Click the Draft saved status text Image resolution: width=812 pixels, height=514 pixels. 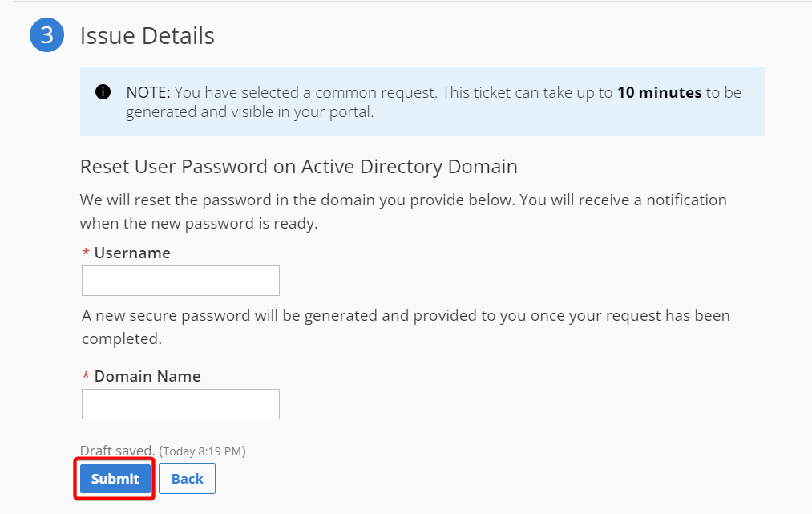pos(117,451)
